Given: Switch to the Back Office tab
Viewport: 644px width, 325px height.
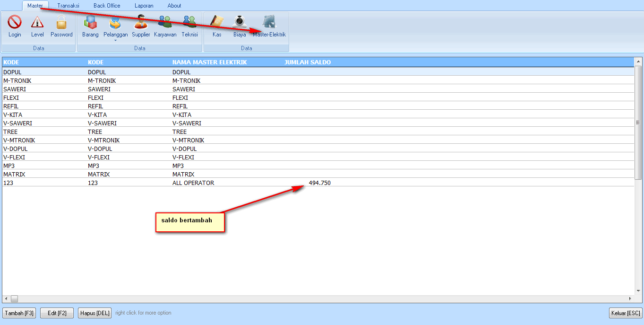Looking at the screenshot, I should tap(107, 6).
